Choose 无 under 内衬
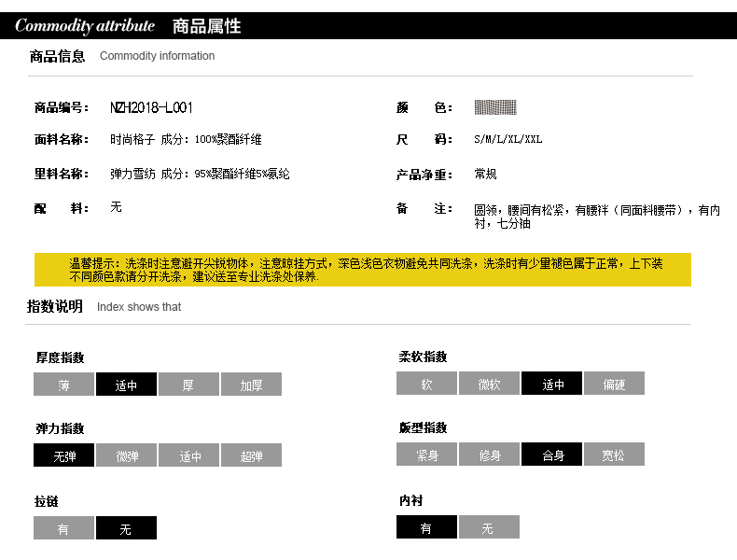The image size is (737, 560). tap(489, 527)
